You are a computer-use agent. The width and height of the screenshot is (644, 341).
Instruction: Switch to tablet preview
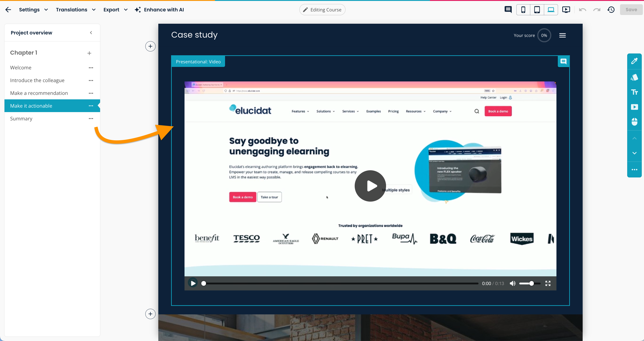[537, 10]
